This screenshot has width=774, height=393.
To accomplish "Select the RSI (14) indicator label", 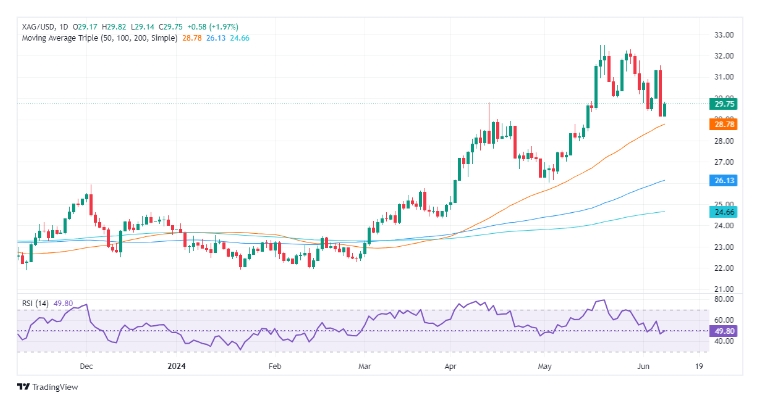I will tap(35, 304).
